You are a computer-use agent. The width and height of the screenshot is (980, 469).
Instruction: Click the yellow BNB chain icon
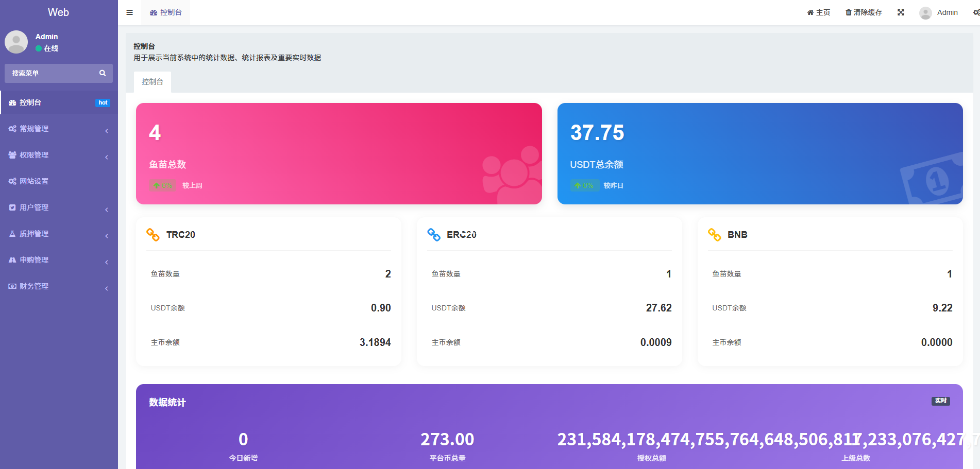pos(715,235)
